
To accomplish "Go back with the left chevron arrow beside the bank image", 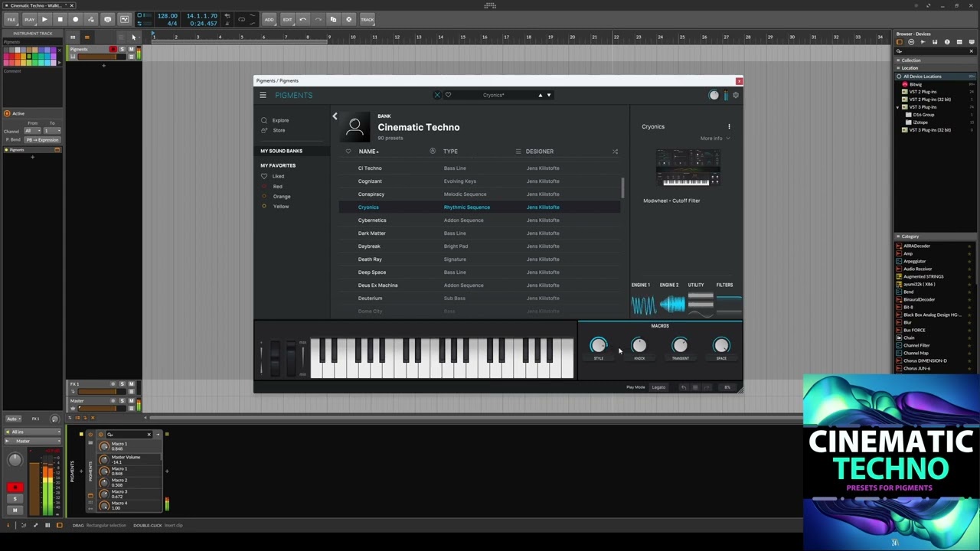I will [x=335, y=116].
